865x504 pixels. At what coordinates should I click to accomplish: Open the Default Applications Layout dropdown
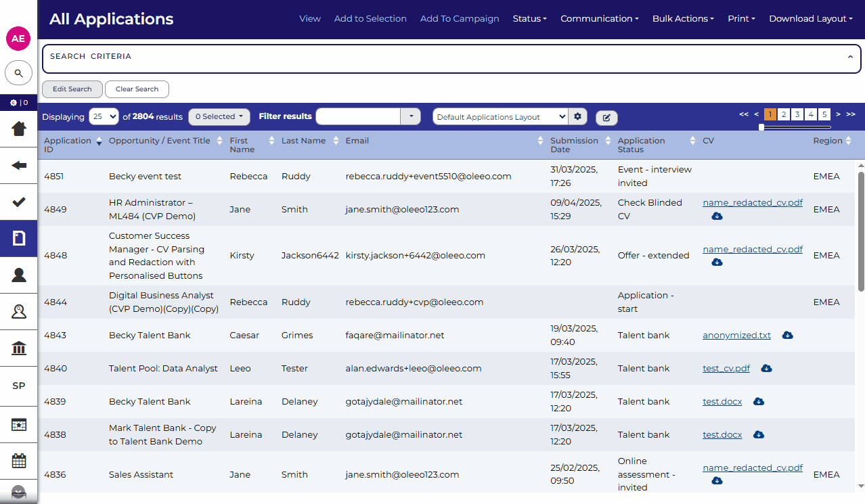click(x=500, y=116)
